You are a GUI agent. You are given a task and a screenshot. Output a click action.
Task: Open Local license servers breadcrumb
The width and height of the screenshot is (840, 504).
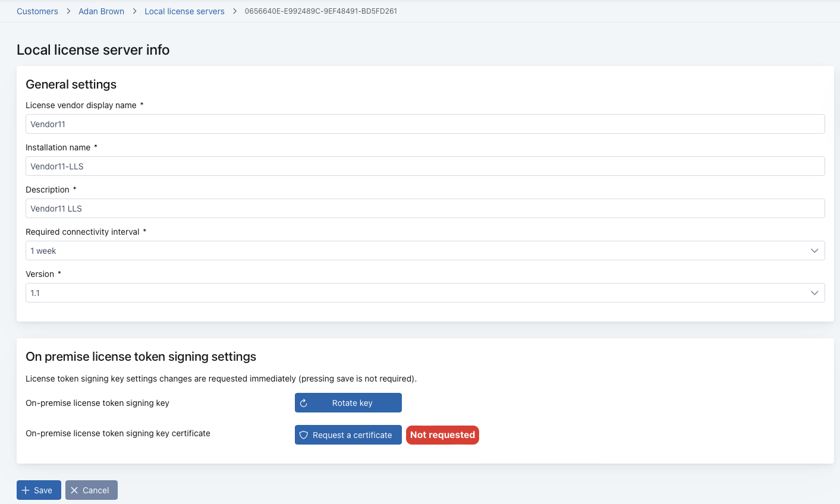184,11
